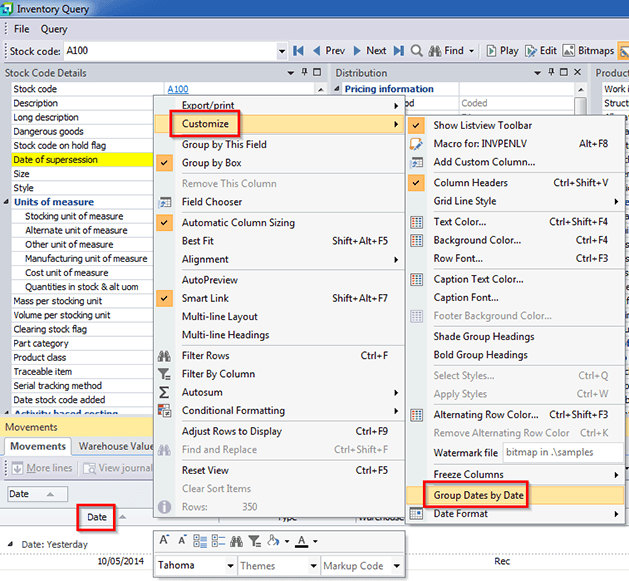629x581 pixels.
Task: Switch to Movements tab
Action: tap(38, 446)
